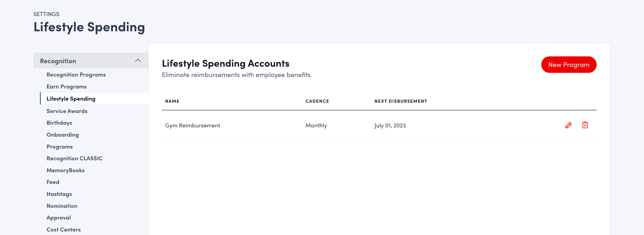Open Recognition CLASSIC settings
The image size is (644, 235).
pyautogui.click(x=75, y=158)
